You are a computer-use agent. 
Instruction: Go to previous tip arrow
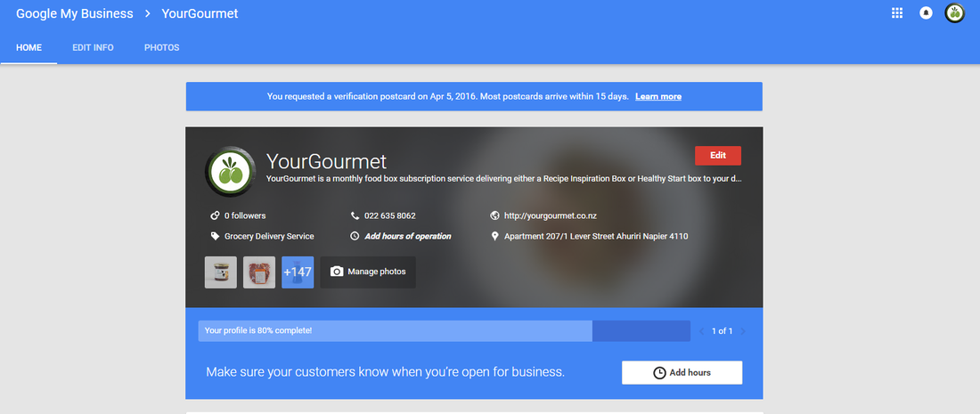pyautogui.click(x=701, y=331)
